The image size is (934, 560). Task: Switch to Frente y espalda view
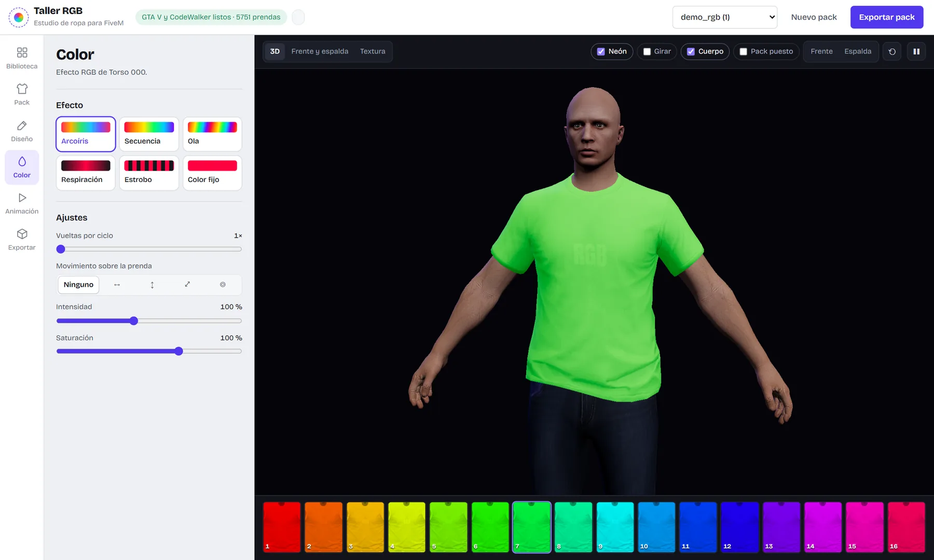click(x=320, y=51)
